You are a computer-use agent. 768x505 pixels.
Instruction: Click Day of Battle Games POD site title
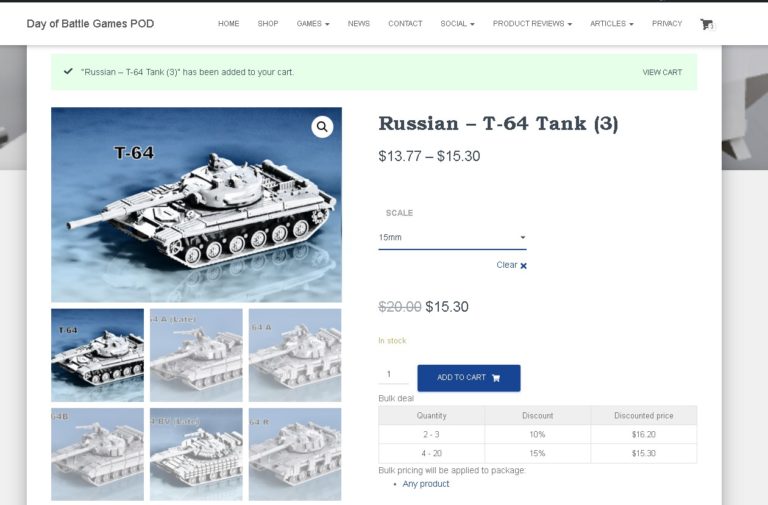click(90, 24)
